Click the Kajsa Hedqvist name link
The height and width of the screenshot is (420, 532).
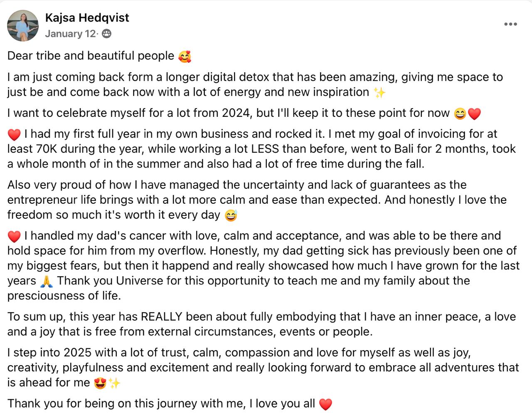point(87,18)
